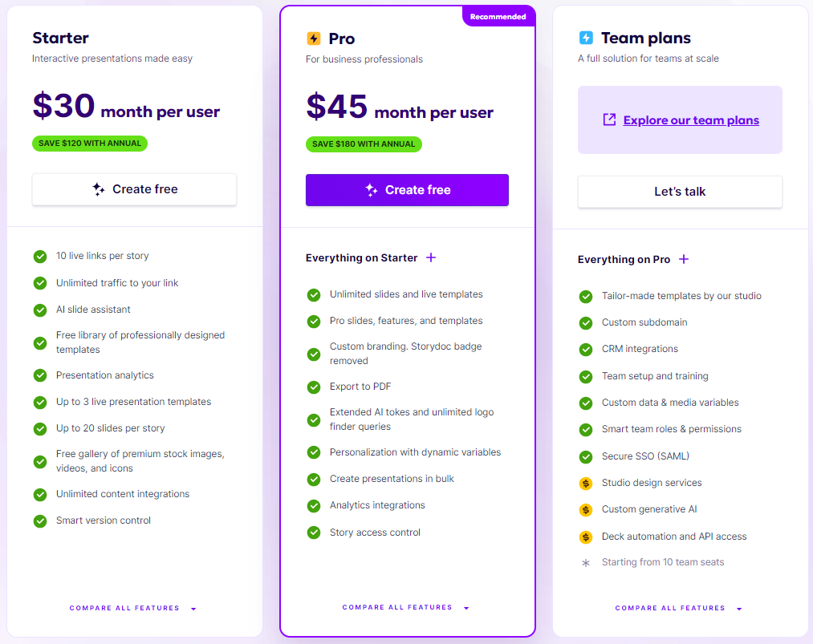The width and height of the screenshot is (813, 644).
Task: Click the Save $120 with annual green badge
Action: click(90, 144)
